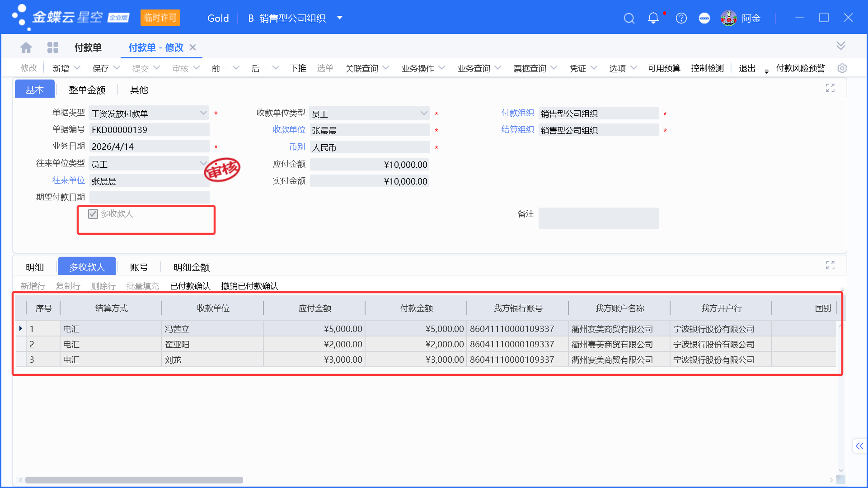Viewport: 868px width, 488px height.
Task: Collapse header with double chevron icon
Action: pos(841,46)
